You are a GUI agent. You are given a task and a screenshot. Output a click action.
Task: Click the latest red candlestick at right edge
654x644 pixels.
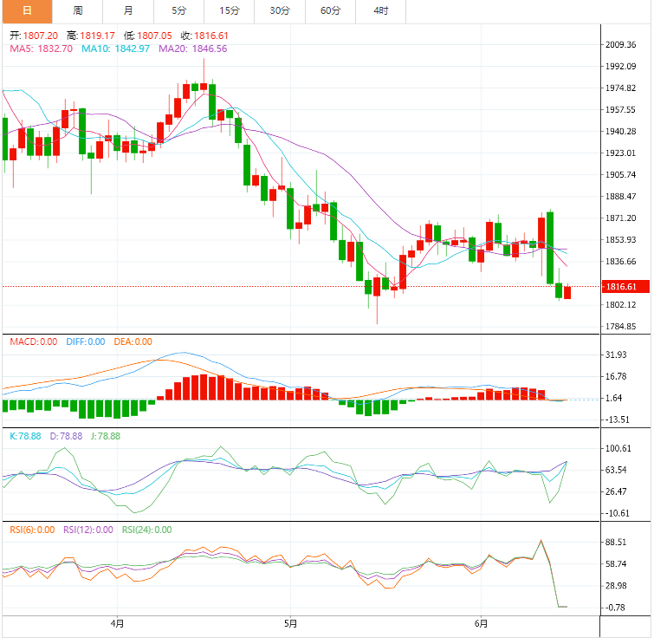click(567, 292)
